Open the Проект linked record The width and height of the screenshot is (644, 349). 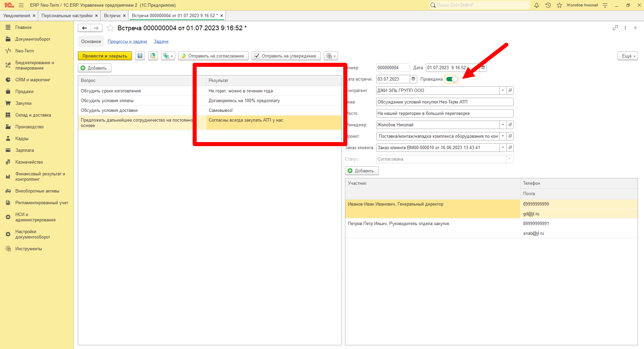(x=510, y=136)
